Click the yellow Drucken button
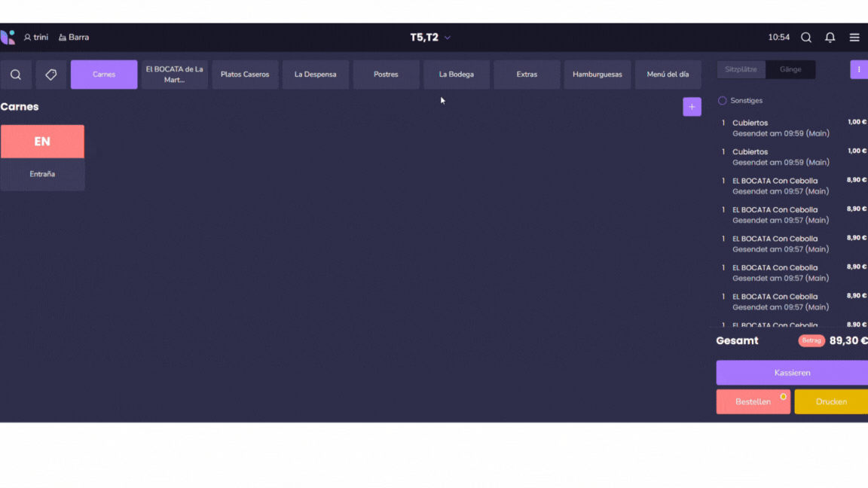The width and height of the screenshot is (868, 488). pyautogui.click(x=830, y=401)
